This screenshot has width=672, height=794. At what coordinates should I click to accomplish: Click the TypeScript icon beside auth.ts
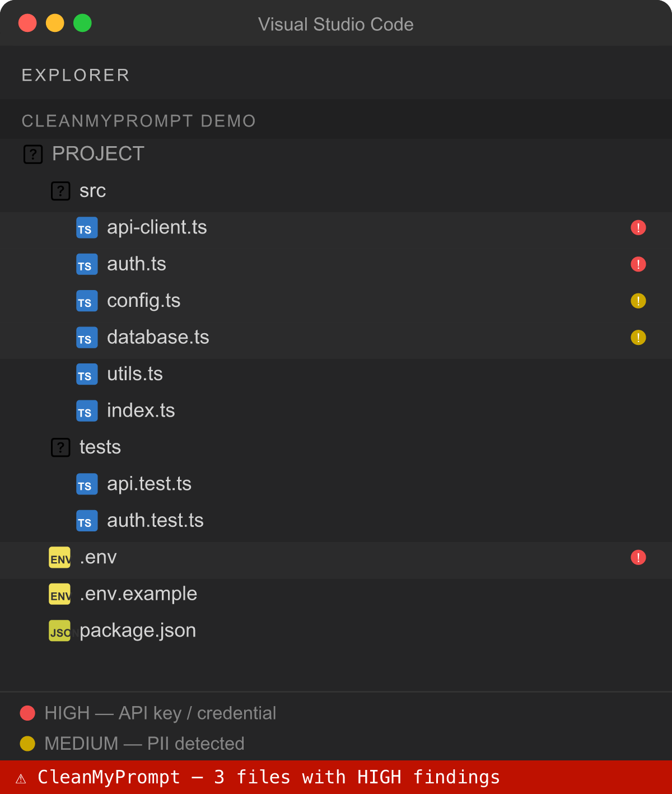(x=87, y=264)
